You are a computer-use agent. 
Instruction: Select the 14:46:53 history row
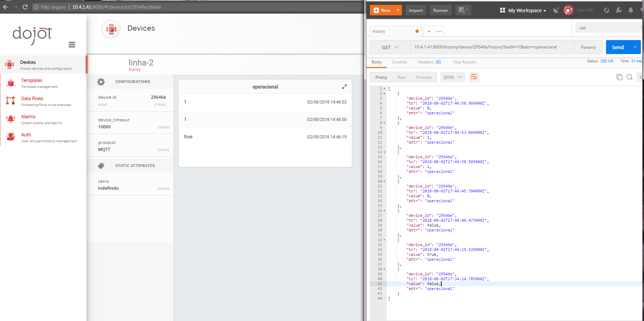pyautogui.click(x=265, y=102)
